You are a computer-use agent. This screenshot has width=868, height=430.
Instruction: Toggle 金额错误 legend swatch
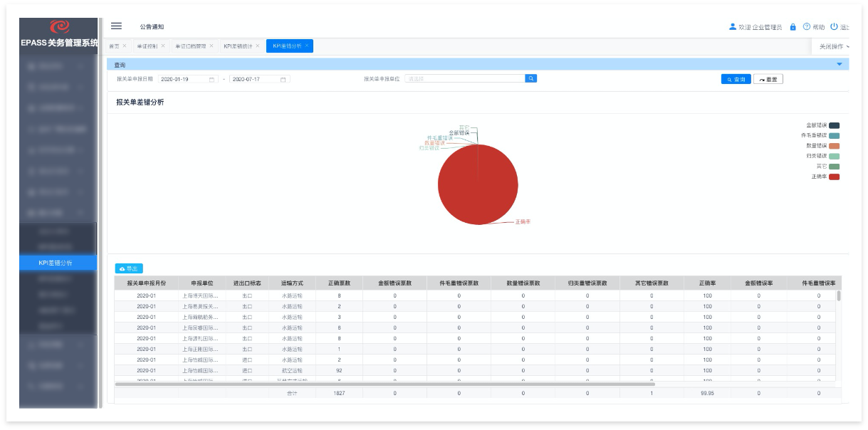coord(834,125)
